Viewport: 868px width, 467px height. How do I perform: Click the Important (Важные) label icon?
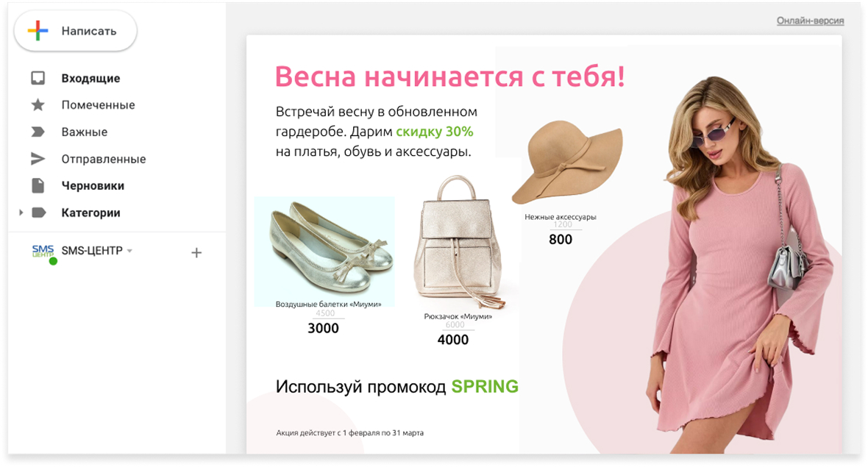(x=38, y=132)
